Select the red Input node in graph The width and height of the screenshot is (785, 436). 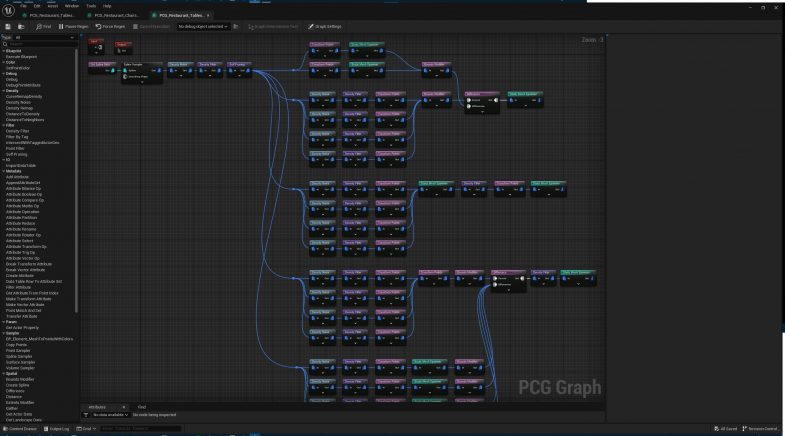[x=96, y=46]
